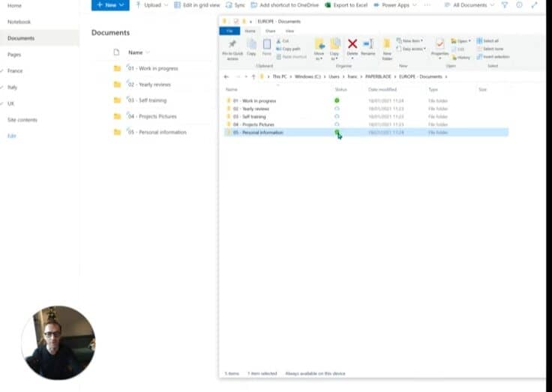Click History in the Open group
Image resolution: width=552 pixels, height=392 pixels.
pos(461,58)
